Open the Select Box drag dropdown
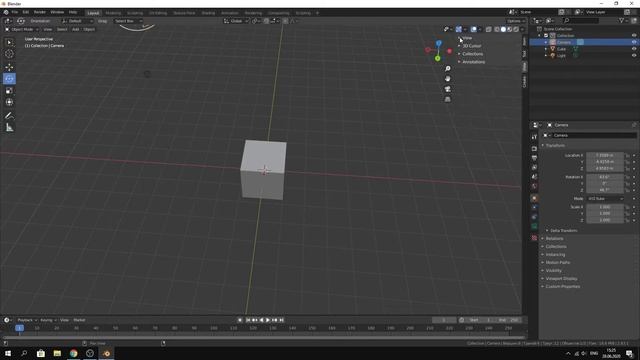 point(128,21)
